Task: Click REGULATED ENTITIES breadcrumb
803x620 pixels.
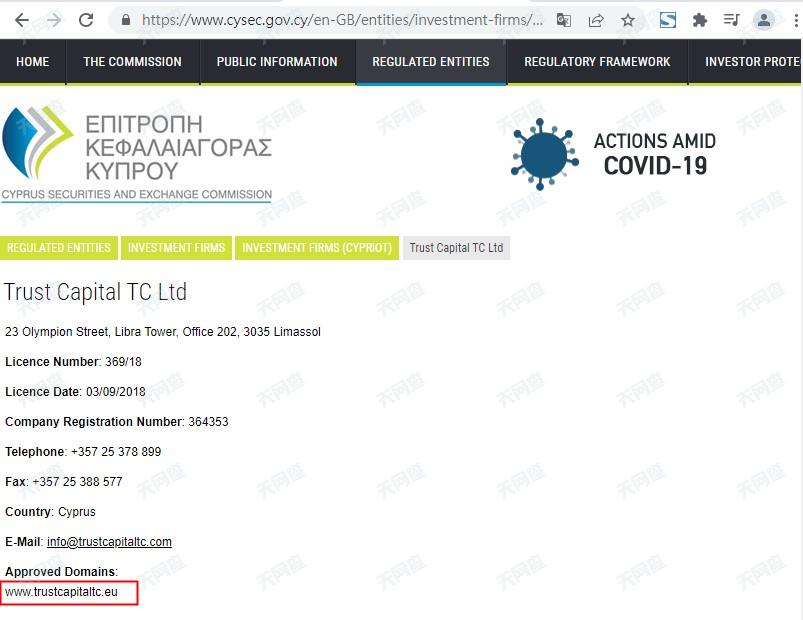Action: pos(59,248)
